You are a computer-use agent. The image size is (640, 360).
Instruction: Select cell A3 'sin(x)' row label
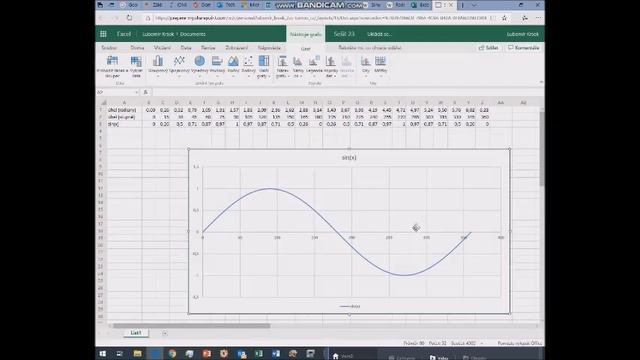pos(124,124)
